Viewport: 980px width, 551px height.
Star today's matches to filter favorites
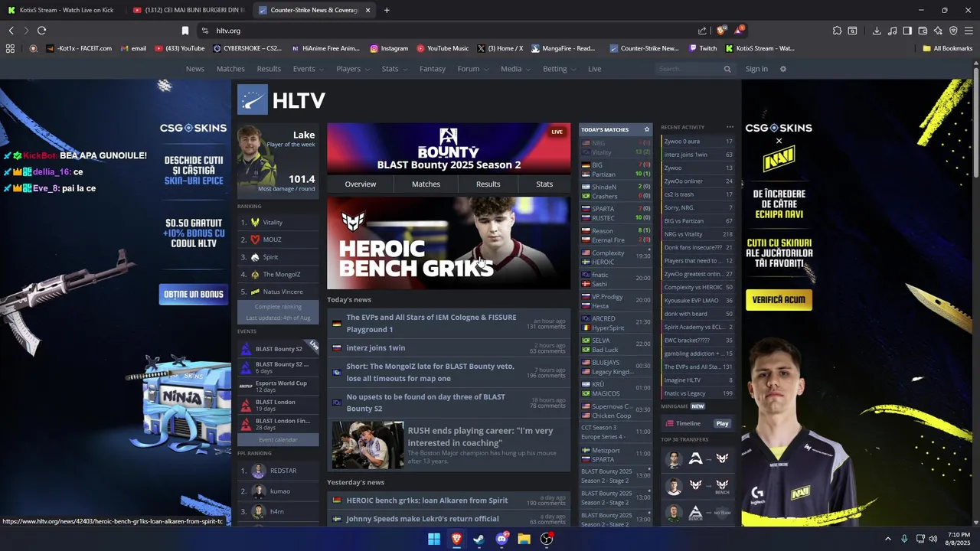[x=646, y=129]
